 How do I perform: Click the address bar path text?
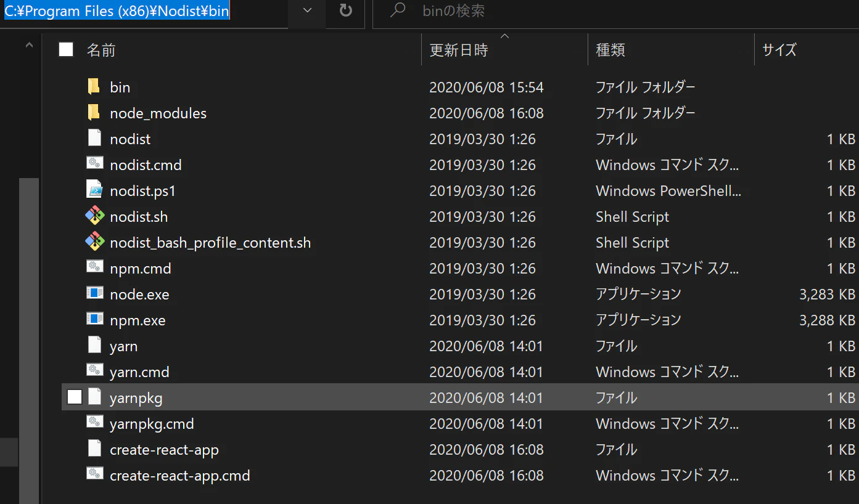point(117,12)
